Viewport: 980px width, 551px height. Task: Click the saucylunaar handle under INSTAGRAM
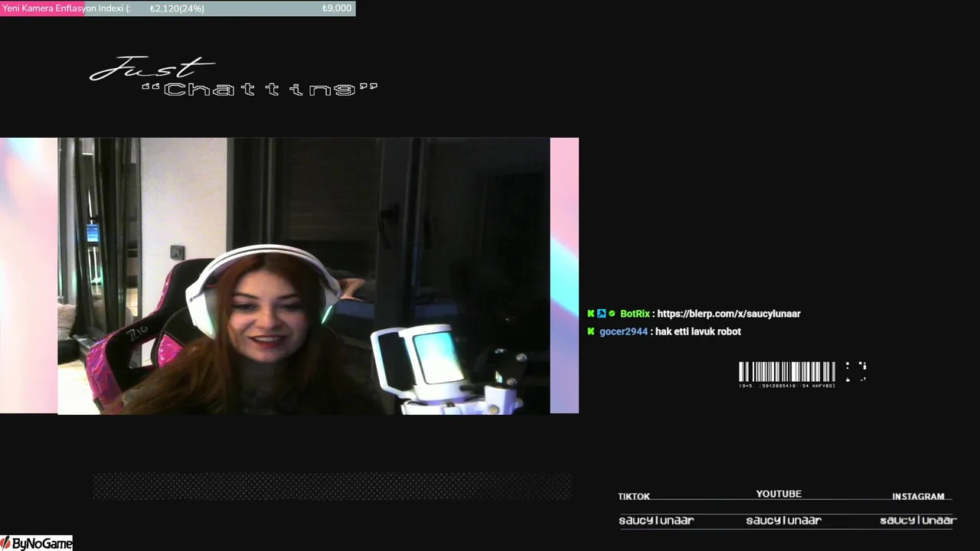918,520
